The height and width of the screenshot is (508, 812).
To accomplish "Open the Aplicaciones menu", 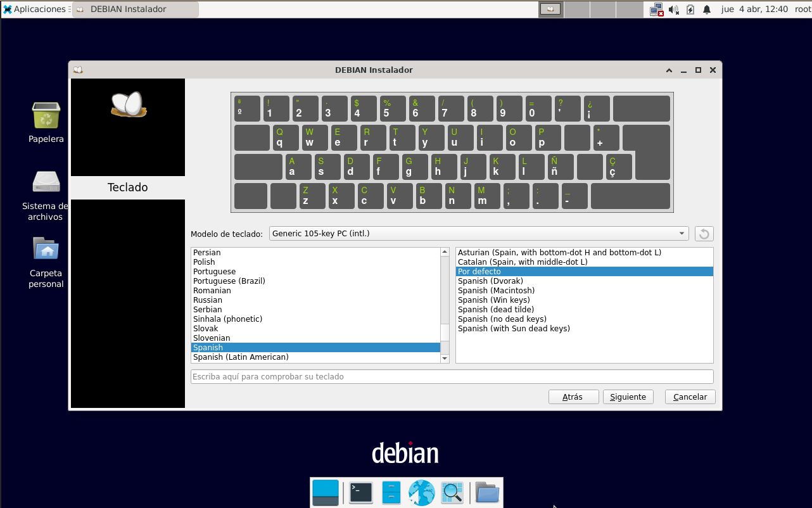I will [x=35, y=9].
